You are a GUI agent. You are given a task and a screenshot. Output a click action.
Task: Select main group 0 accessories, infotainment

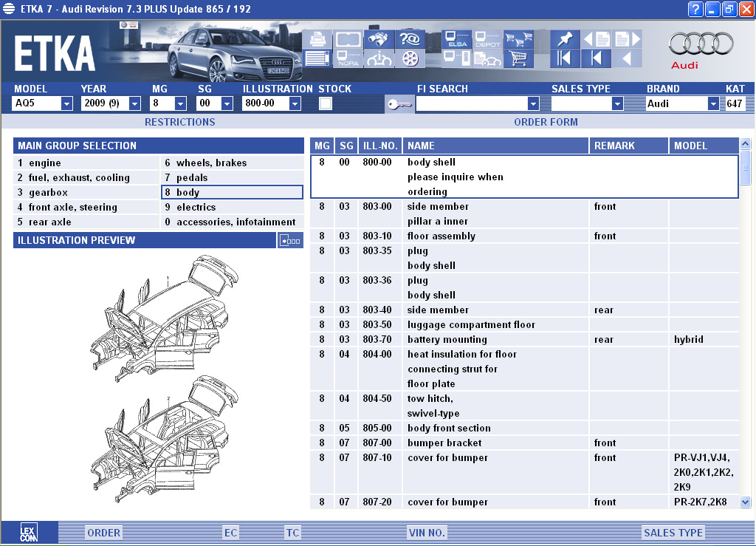233,222
